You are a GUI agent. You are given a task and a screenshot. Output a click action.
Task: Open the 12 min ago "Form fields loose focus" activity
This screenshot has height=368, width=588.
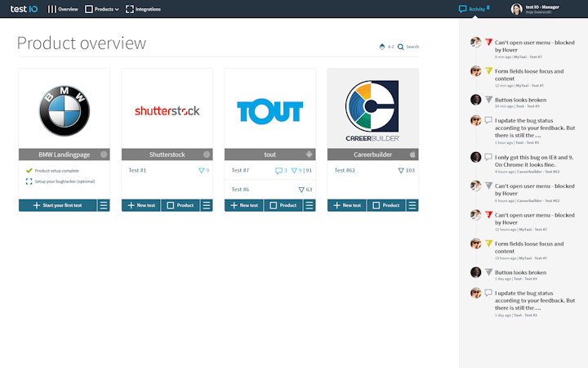point(529,74)
